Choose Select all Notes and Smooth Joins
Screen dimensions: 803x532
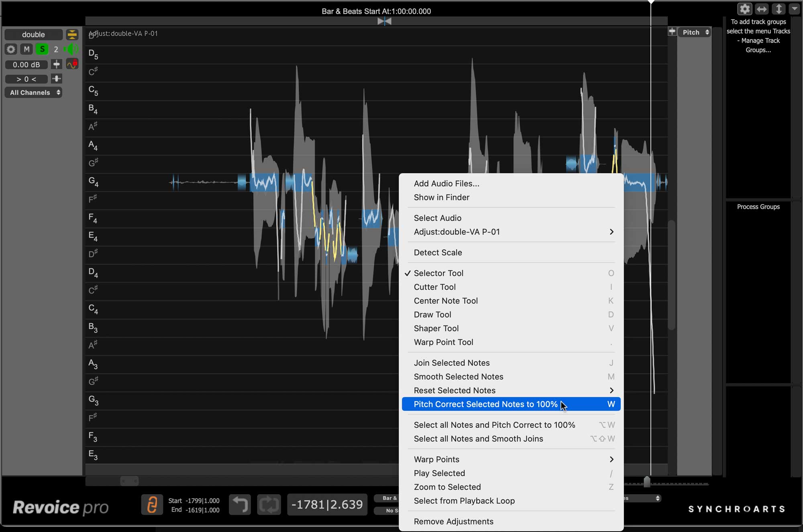pyautogui.click(x=511, y=438)
